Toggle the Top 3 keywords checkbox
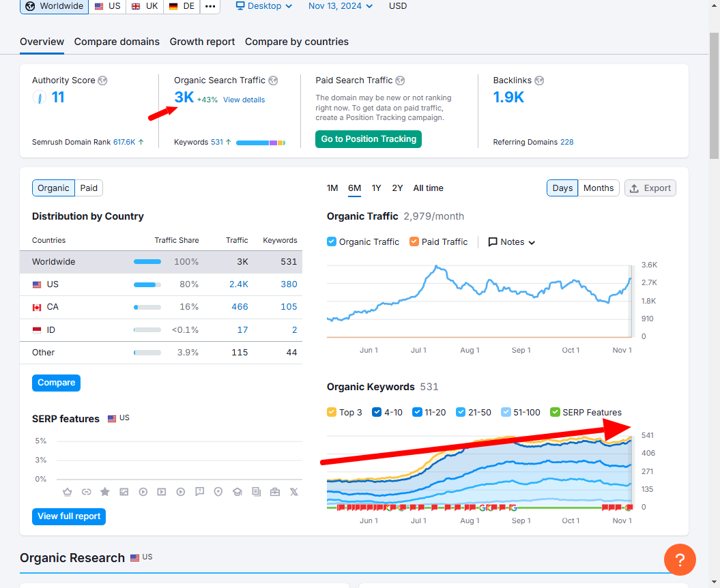Image resolution: width=720 pixels, height=588 pixels. pyautogui.click(x=332, y=412)
